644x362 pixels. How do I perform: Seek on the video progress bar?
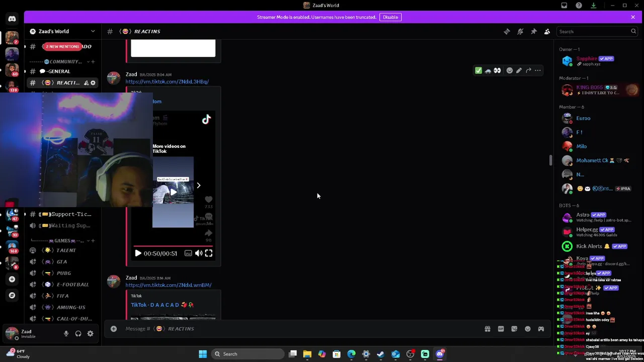pos(173,246)
